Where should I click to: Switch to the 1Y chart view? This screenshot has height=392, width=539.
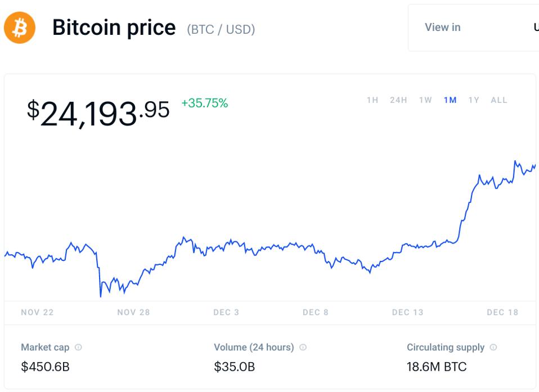[x=474, y=100]
